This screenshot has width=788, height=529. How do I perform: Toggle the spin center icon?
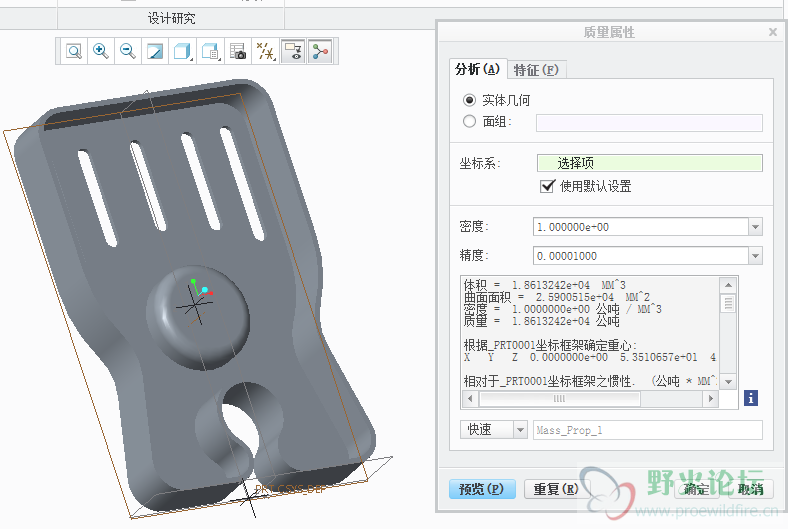pos(320,51)
